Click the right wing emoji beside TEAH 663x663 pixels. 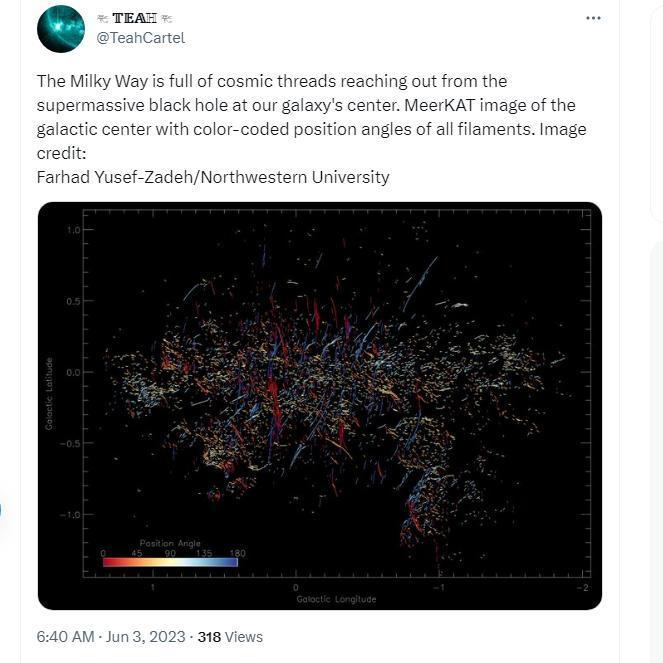[x=166, y=19]
